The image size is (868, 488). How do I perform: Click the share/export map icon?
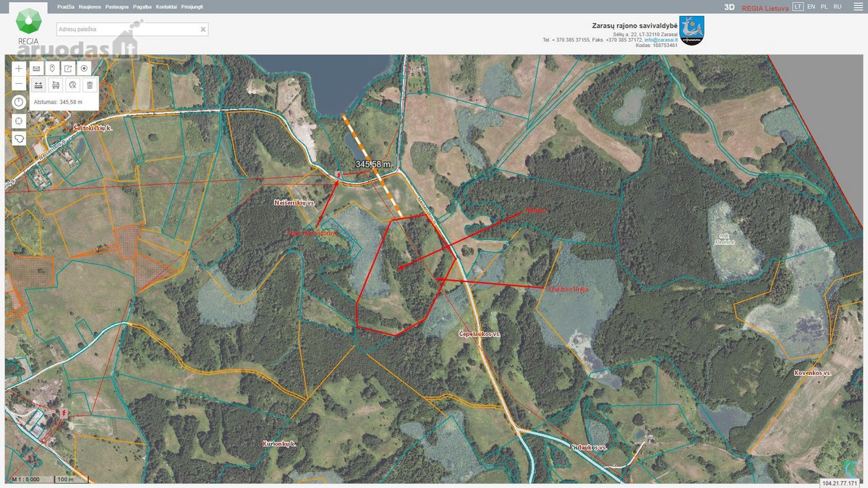(68, 69)
